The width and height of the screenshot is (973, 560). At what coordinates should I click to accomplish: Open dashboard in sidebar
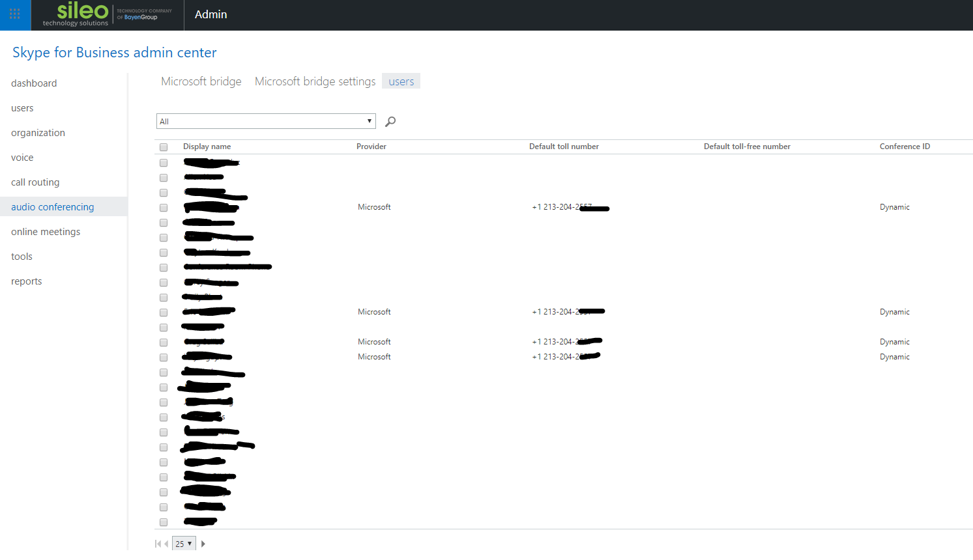tap(34, 83)
